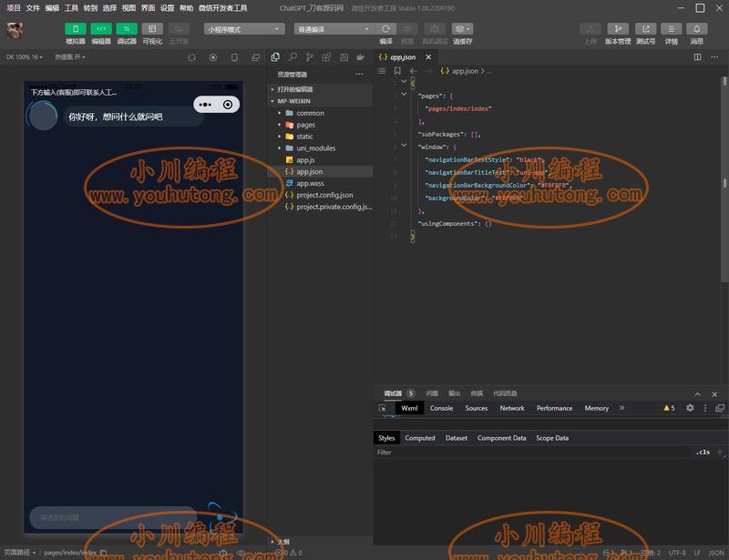Open the mini program mode dropdown
The image size is (729, 560).
244,29
